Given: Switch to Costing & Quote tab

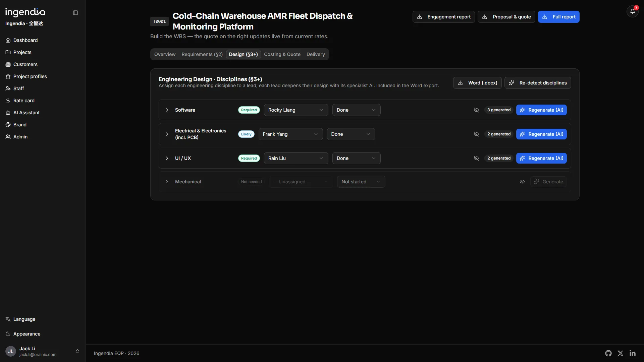Looking at the screenshot, I should tap(282, 54).
